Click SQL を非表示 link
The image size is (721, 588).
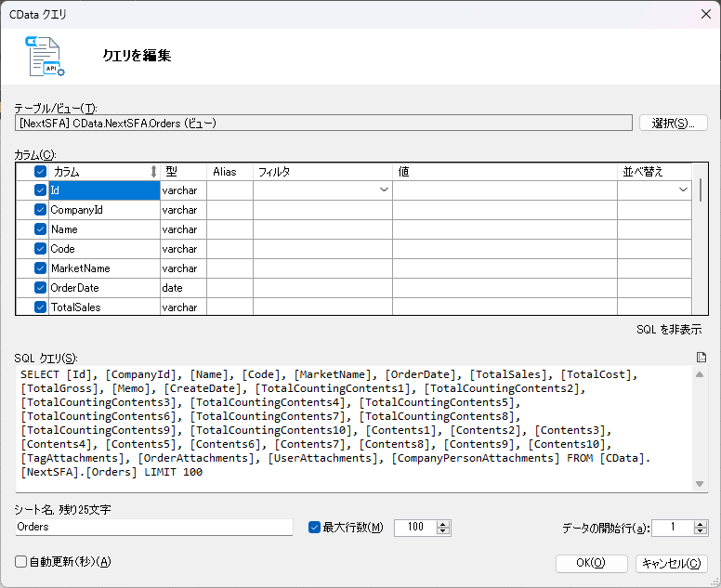pyautogui.click(x=669, y=330)
